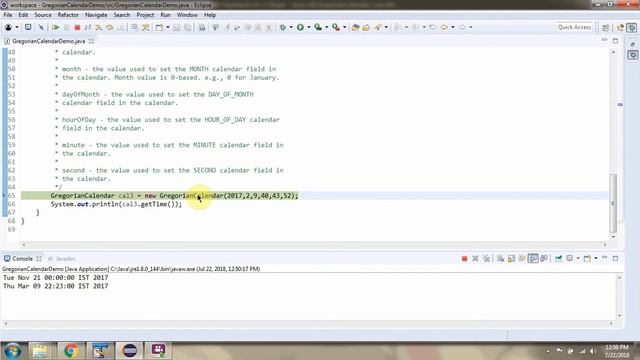Click the Open Task folder icon
This screenshot has height=360, width=640.
coord(366,27)
